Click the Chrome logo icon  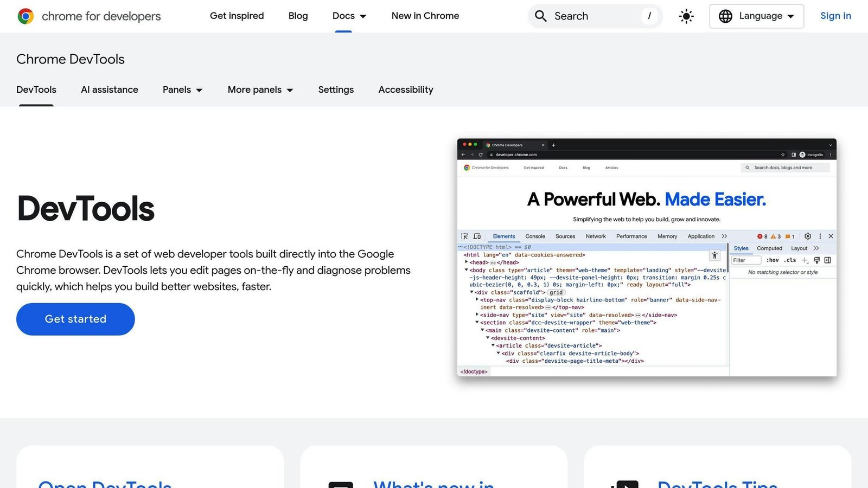pos(25,16)
